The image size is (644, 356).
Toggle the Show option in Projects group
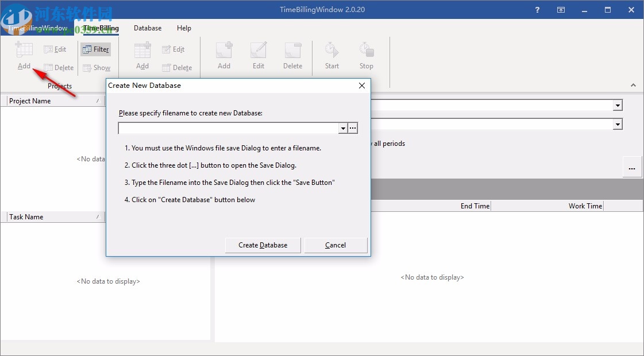pos(97,67)
